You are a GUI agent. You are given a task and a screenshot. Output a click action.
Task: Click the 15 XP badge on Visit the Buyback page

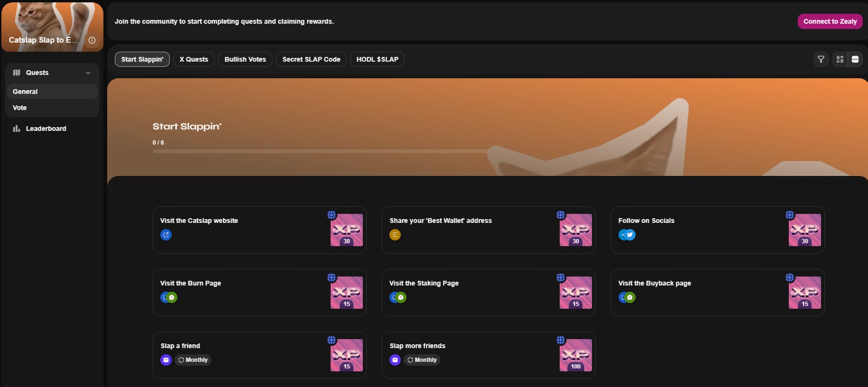pos(805,293)
